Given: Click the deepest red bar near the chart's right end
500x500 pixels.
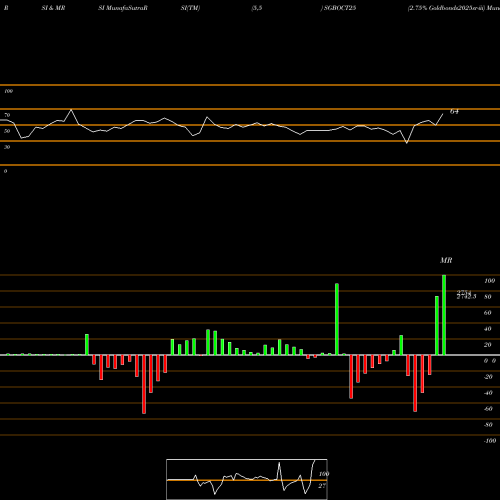Looking at the screenshot, I should (415, 383).
